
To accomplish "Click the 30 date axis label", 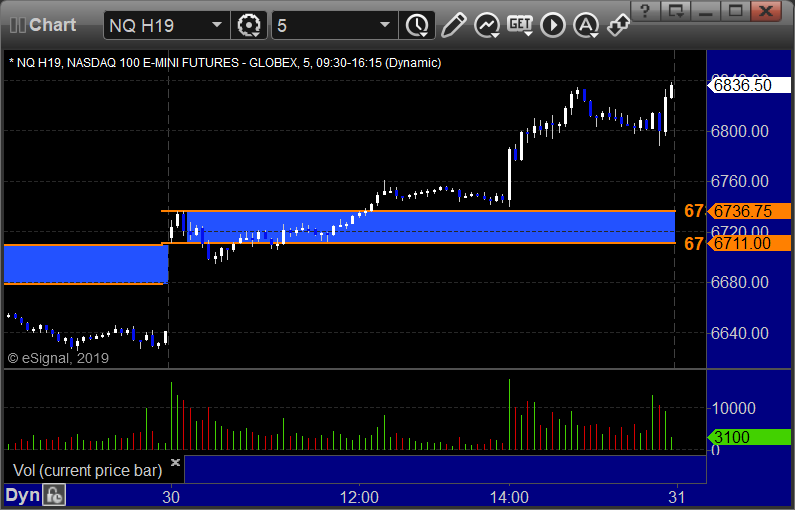I will [171, 497].
